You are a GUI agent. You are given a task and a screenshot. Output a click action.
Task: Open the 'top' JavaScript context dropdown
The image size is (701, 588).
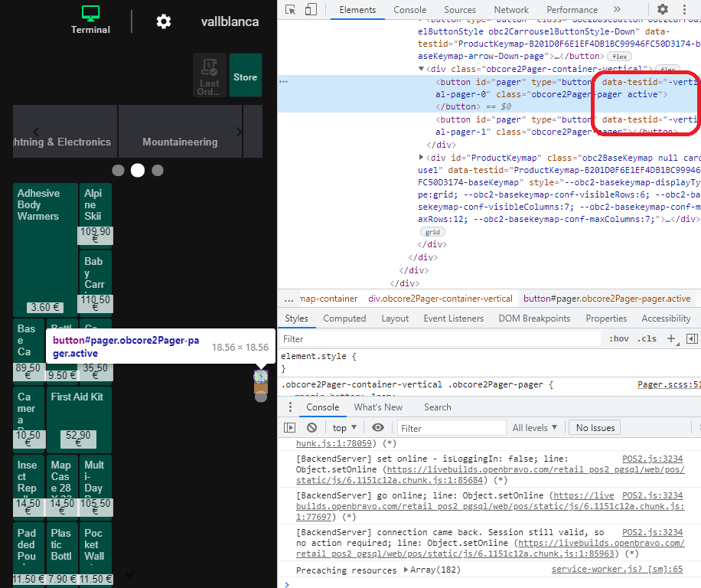[x=344, y=428]
